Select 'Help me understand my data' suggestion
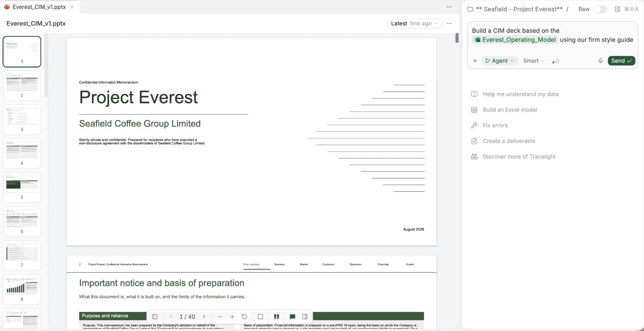Image resolution: width=644 pixels, height=331 pixels. point(521,94)
